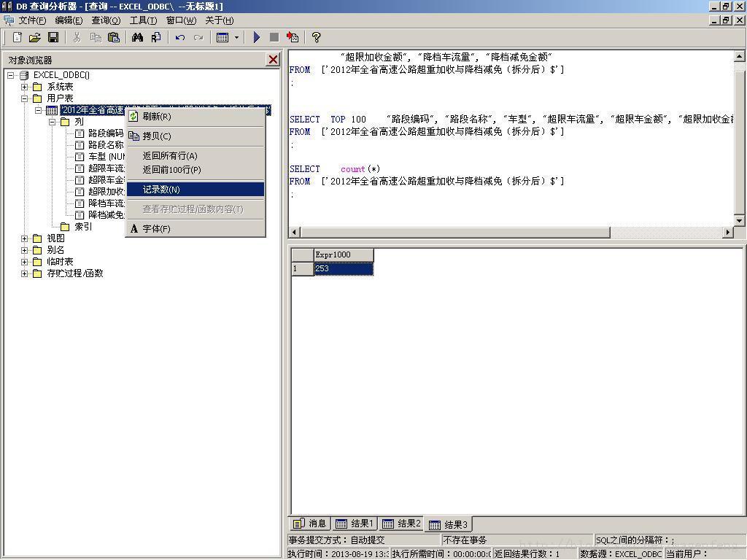The height and width of the screenshot is (560, 747).
Task: Select 返回前100行(P) in the context menu
Action: [196, 169]
